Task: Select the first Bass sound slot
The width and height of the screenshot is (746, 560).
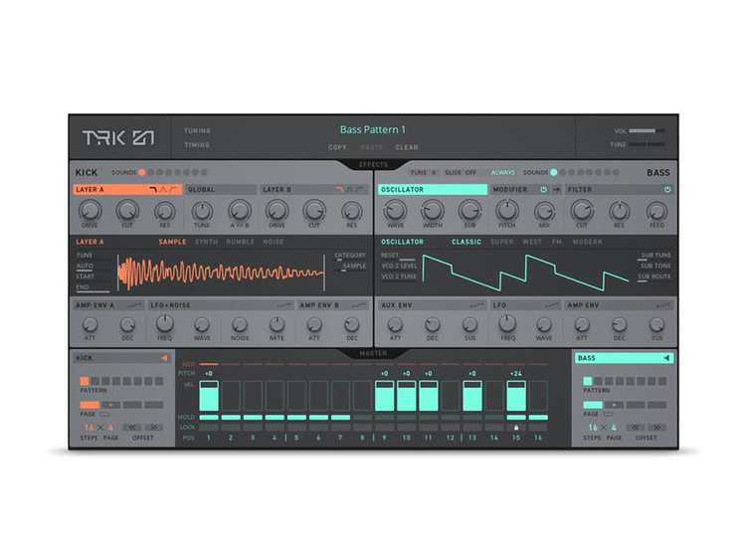Action: coord(554,172)
